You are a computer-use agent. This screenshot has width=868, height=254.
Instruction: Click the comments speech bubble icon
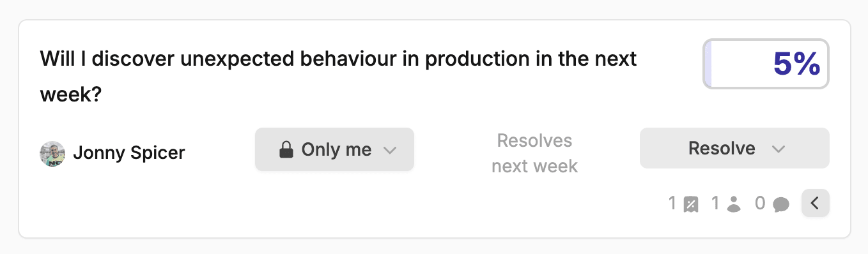click(780, 205)
